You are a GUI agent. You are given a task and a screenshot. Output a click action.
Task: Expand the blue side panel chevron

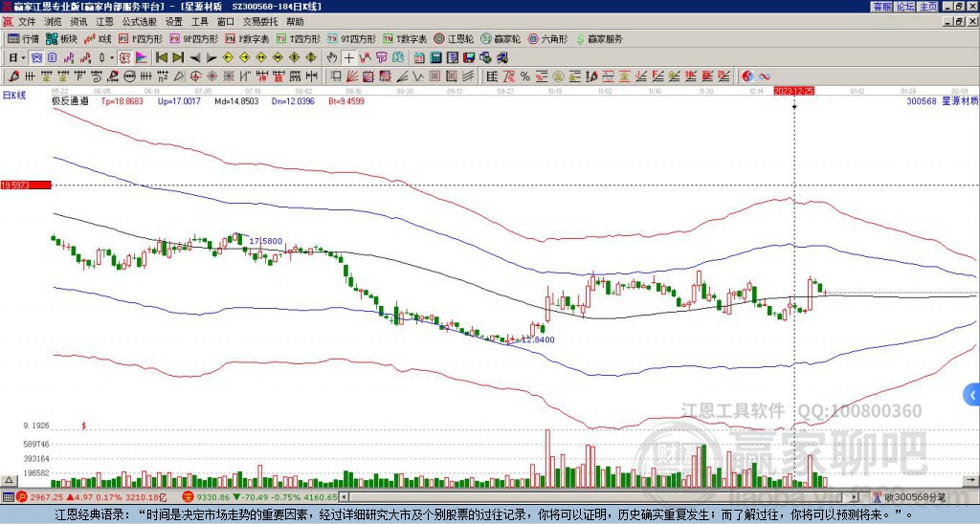point(972,395)
